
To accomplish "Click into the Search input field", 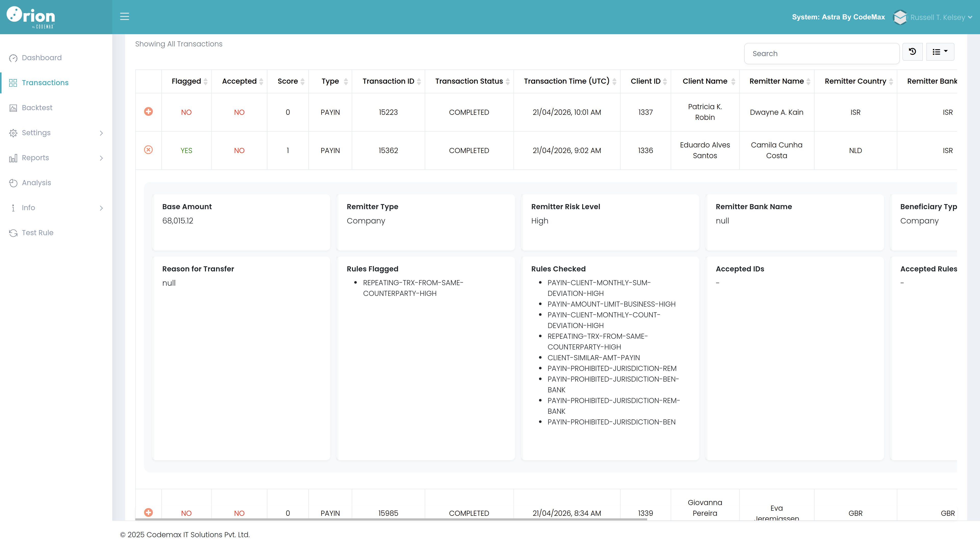I will [x=822, y=54].
